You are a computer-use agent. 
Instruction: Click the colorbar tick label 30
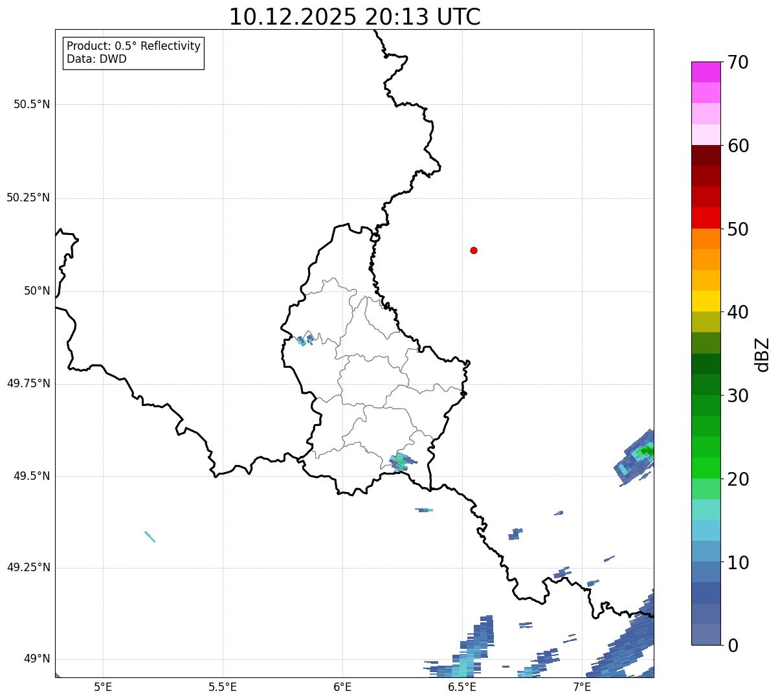coord(737,396)
